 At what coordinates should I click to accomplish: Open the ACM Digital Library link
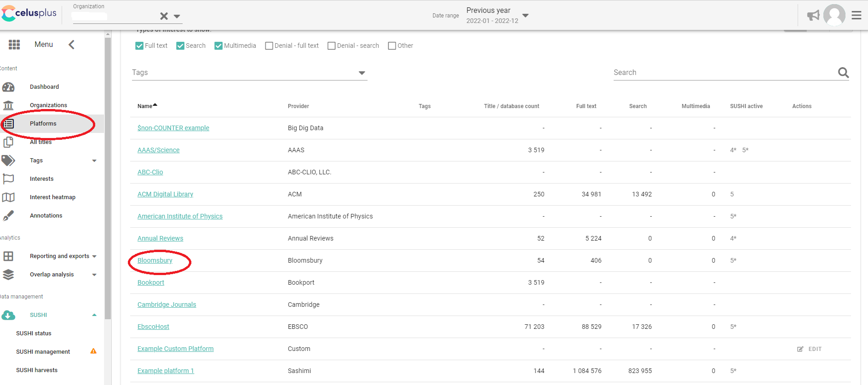click(165, 194)
